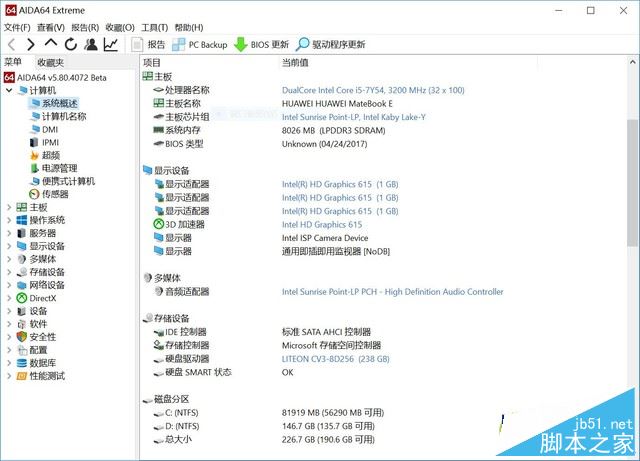Open High Definition Audio Controller link

tap(392, 292)
